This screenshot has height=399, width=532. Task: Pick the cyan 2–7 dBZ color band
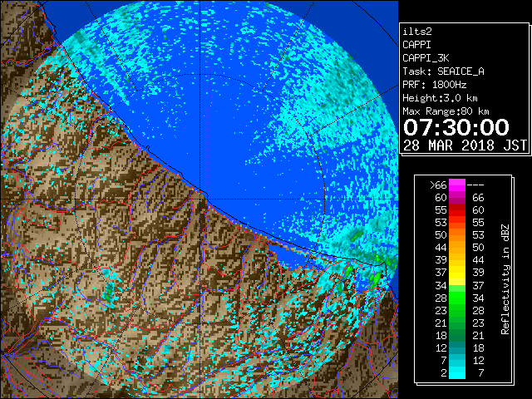point(457,372)
